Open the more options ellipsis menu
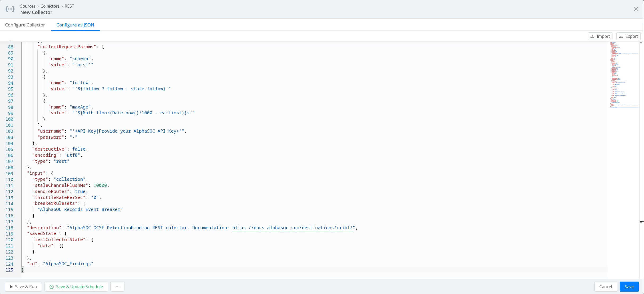 [x=118, y=287]
